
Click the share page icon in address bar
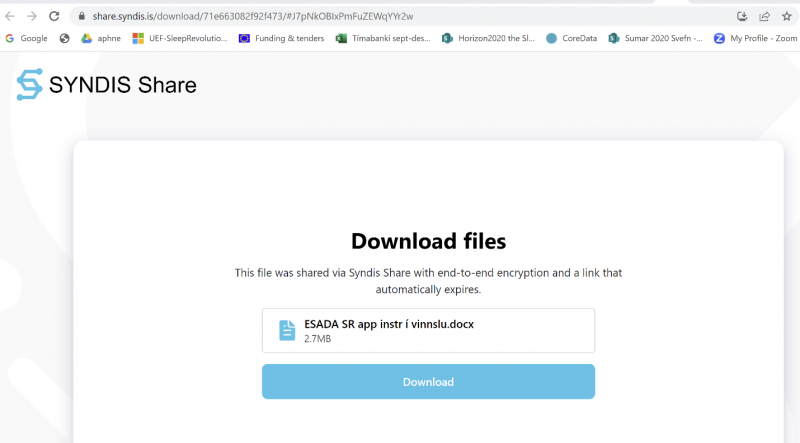click(x=765, y=16)
